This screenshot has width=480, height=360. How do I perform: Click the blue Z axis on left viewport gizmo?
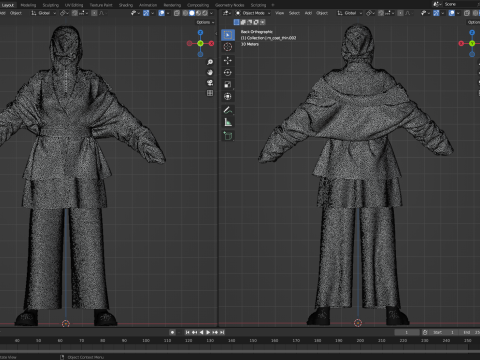point(200,33)
